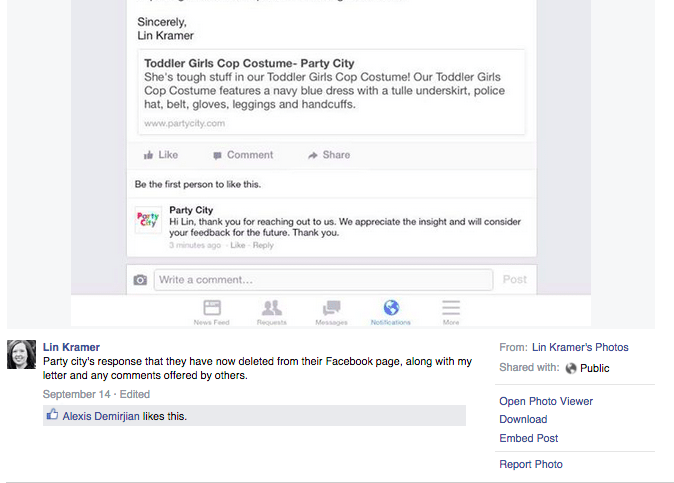674x483 pixels.
Task: Select the Notifications globe icon
Action: (x=391, y=308)
